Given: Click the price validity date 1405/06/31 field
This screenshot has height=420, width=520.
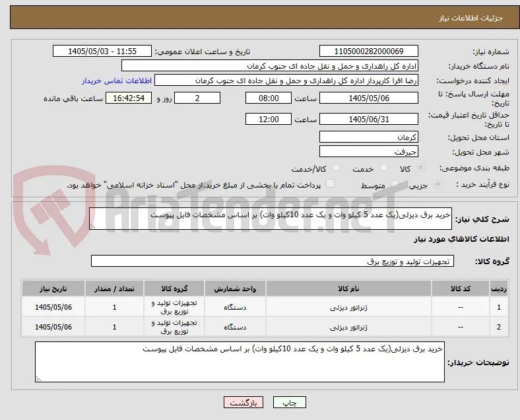Looking at the screenshot, I should coord(368,119).
